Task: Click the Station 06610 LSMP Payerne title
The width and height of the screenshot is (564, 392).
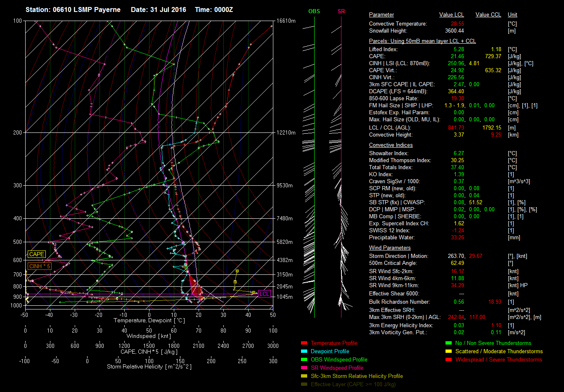Action: (73, 9)
